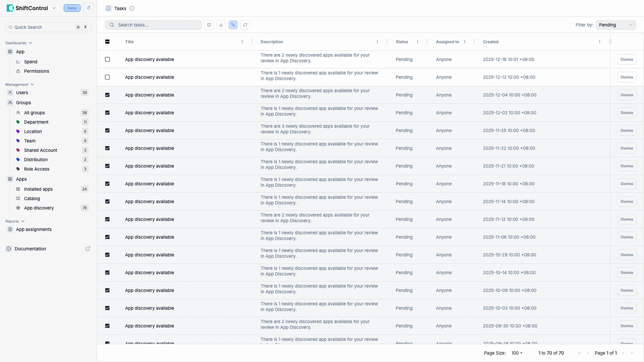Click the Apps grid icon in sidebar
Screen dimensions: 644x362
[x=10, y=179]
